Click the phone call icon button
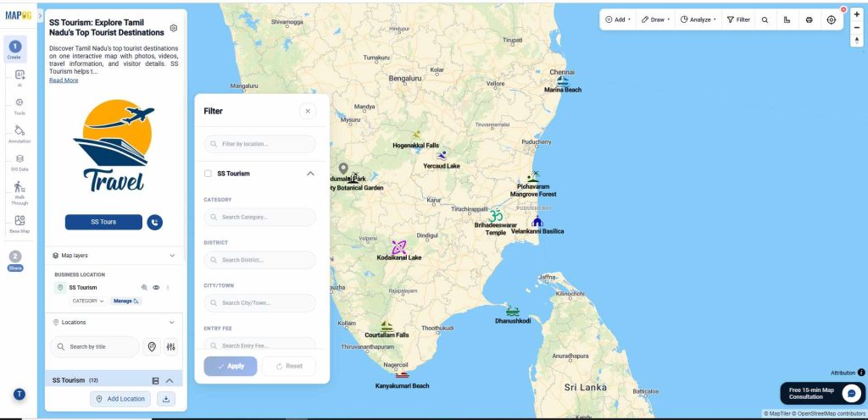868x420 pixels. [155, 222]
